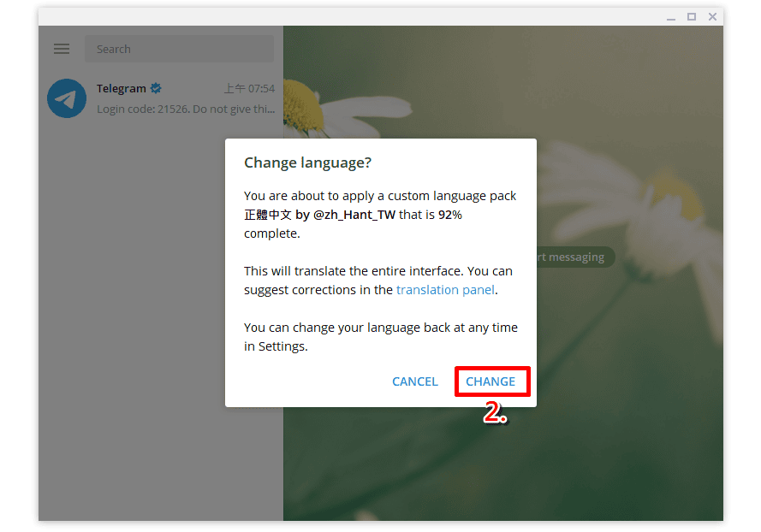
Task: Click the verified badge beside Telegram
Action: (x=156, y=88)
